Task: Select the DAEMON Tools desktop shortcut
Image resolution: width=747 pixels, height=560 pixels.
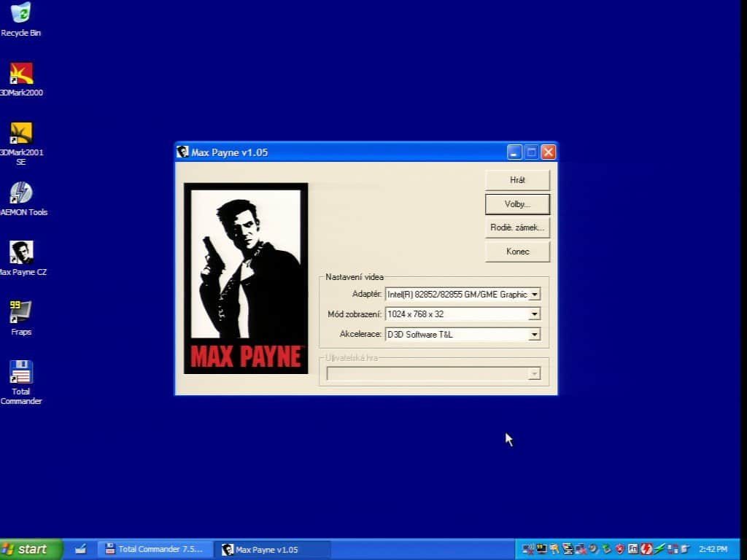Action: tap(22, 199)
